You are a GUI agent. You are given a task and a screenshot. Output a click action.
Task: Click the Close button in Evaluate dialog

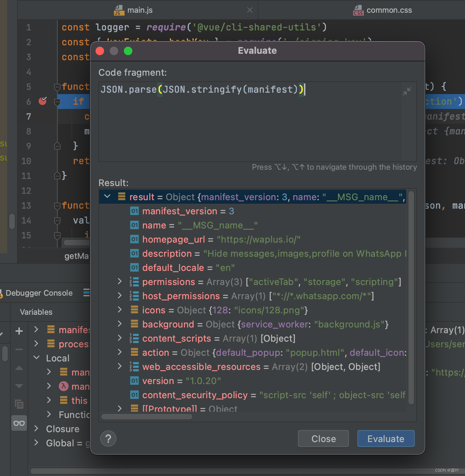point(323,439)
